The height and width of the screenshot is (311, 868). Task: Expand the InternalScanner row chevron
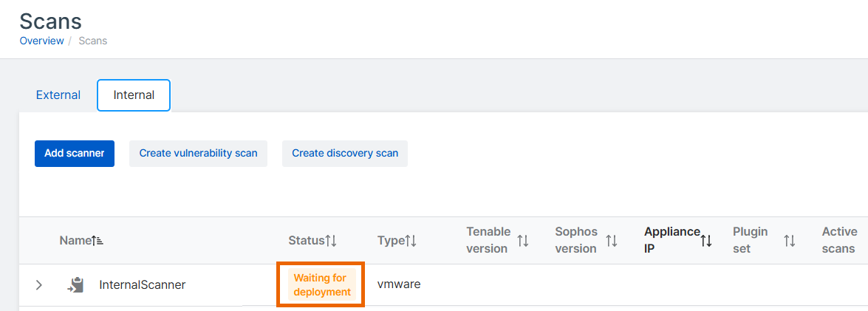tap(39, 284)
